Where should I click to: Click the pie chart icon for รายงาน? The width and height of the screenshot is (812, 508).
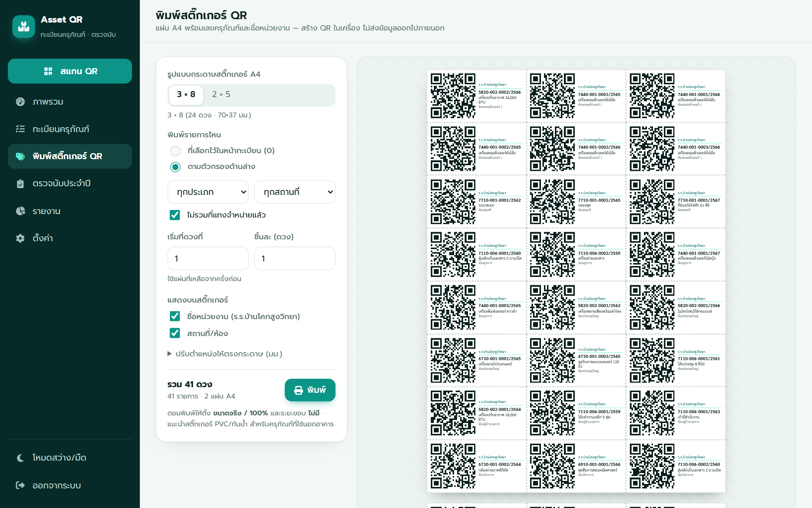point(20,211)
